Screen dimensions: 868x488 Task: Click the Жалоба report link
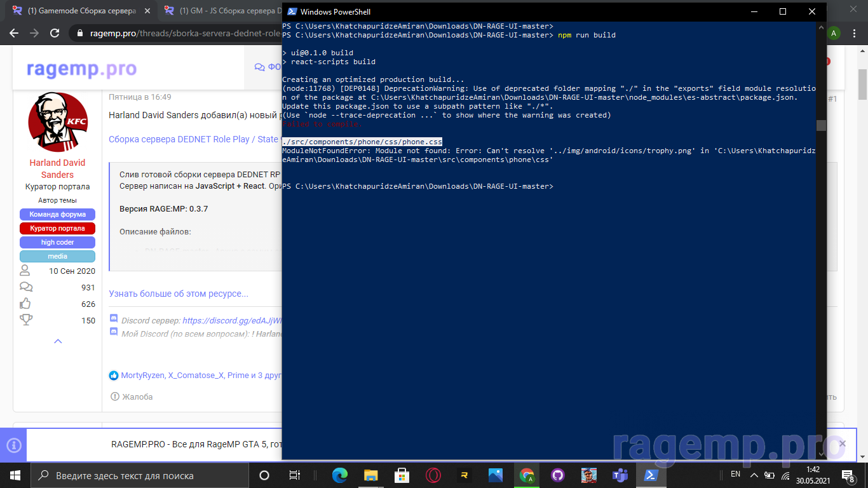pos(132,396)
